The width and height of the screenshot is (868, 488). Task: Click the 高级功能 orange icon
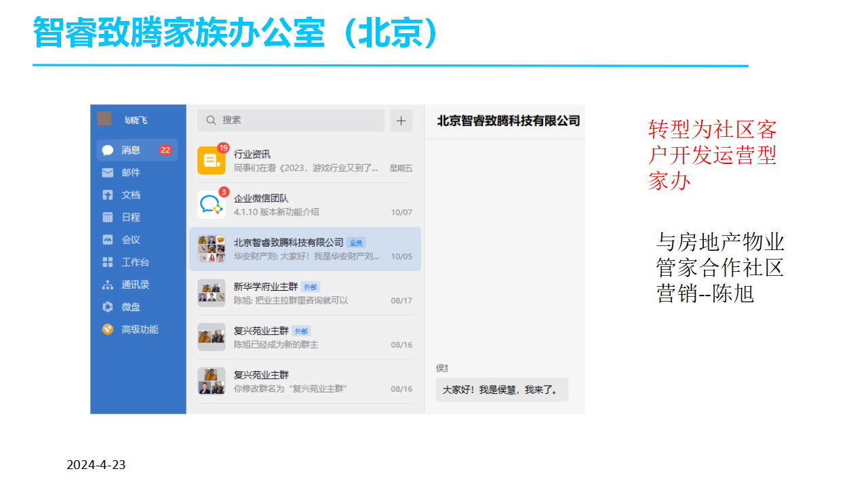click(108, 329)
